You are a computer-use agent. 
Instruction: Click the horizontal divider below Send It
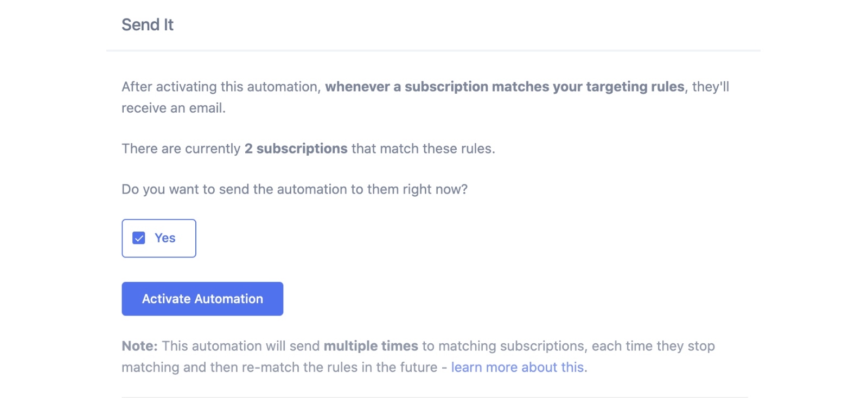[x=433, y=50]
